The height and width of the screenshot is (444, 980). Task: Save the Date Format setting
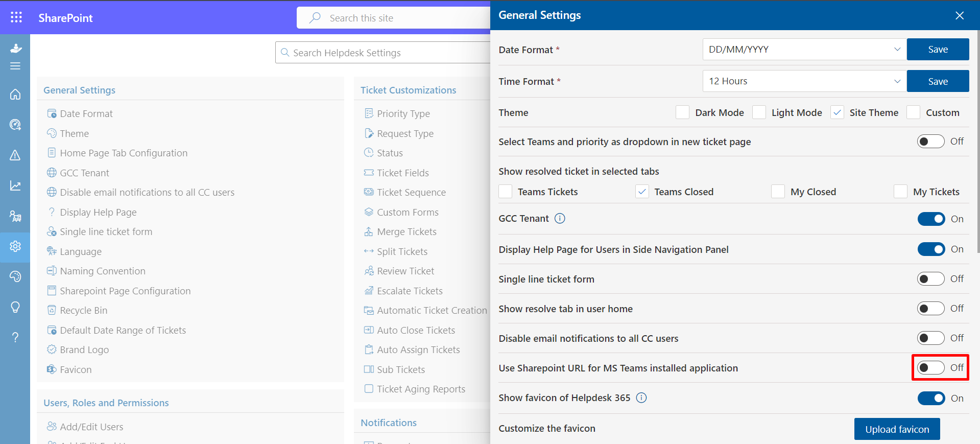(x=938, y=49)
